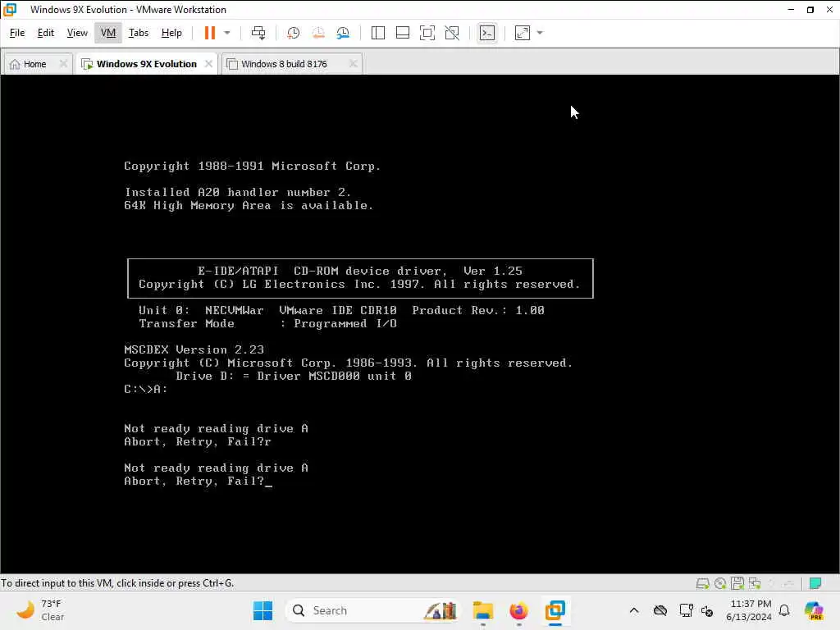840x630 pixels.
Task: Click the stretch guest display icon
Action: 523,33
